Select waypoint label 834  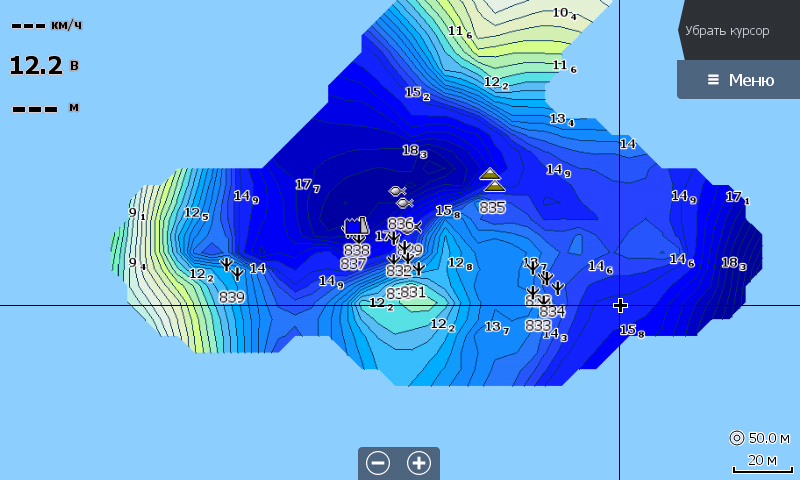pyautogui.click(x=552, y=311)
